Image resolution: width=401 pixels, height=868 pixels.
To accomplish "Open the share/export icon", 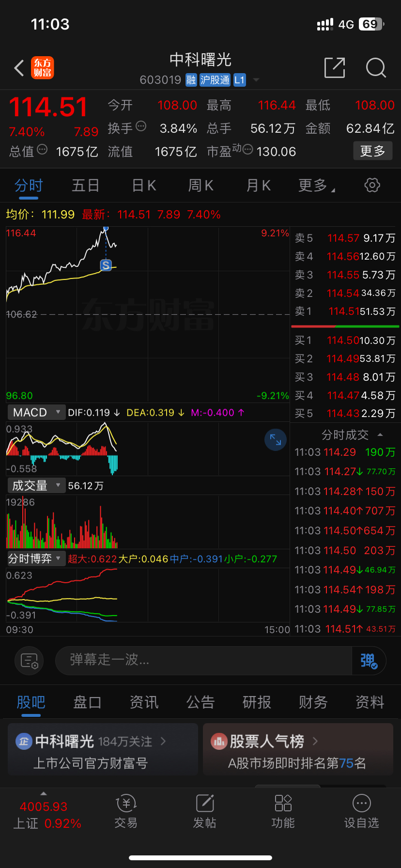I will tap(335, 67).
